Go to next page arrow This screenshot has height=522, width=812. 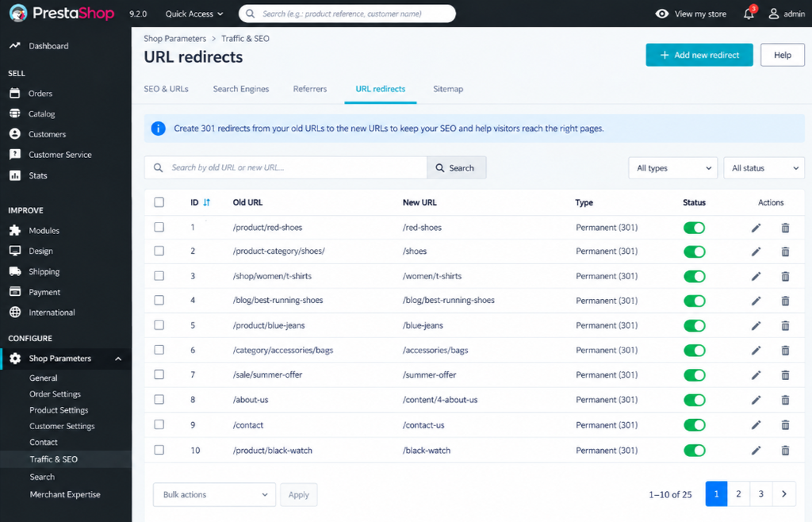point(784,494)
